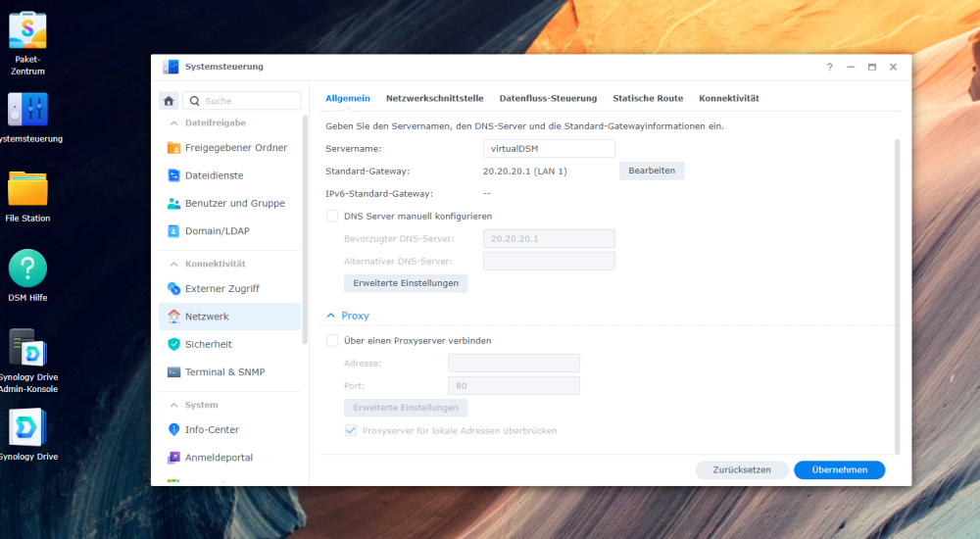Screen dimensions: 980x539
Task: Click the Bearbeiten button for gateway
Action: (652, 171)
